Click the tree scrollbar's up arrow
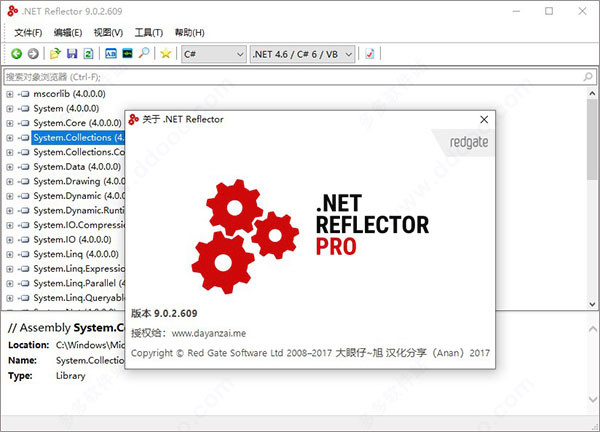The height and width of the screenshot is (432, 600). click(x=592, y=93)
